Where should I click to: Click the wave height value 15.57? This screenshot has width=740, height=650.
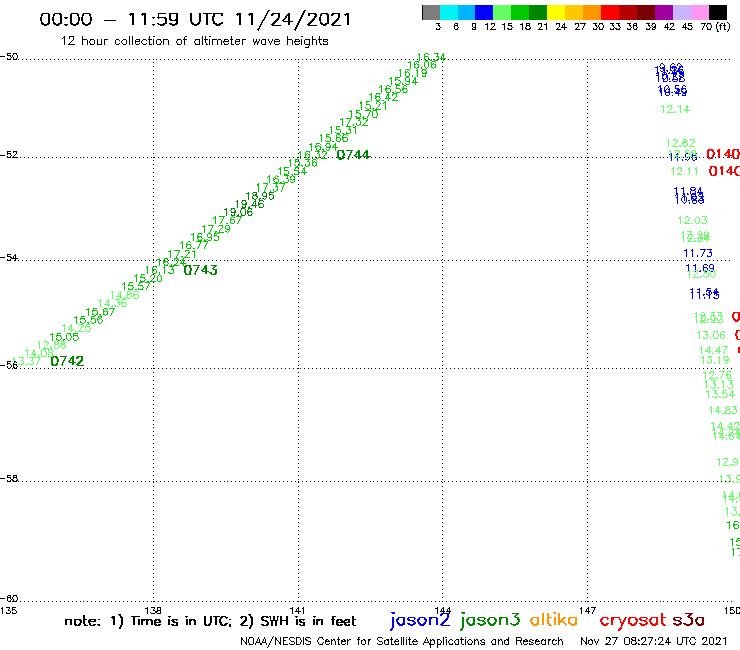coord(136,286)
